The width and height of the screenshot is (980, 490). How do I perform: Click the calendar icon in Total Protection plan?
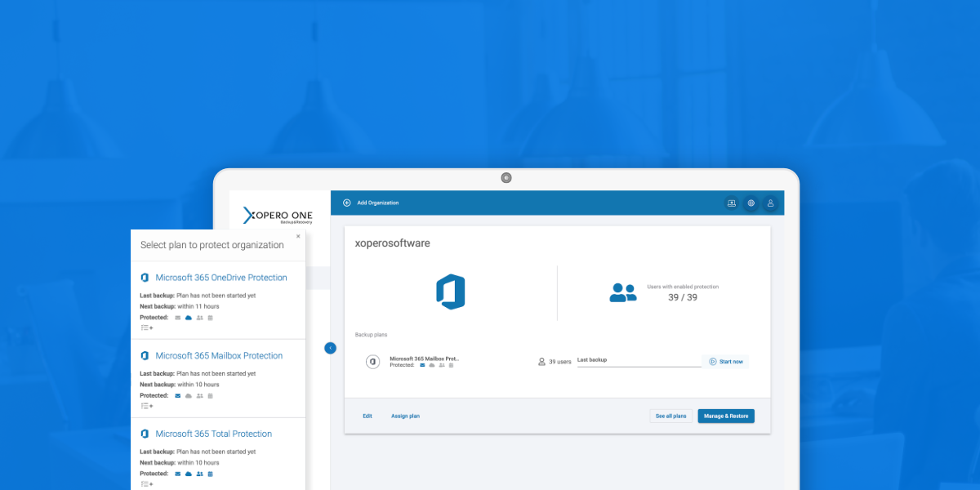point(210,474)
